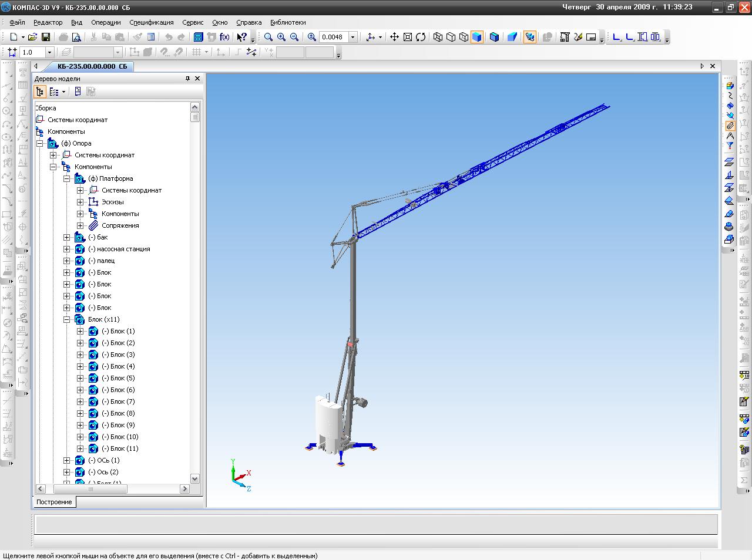Toggle shaded rendering display mode
The width and height of the screenshot is (752, 560).
(477, 37)
